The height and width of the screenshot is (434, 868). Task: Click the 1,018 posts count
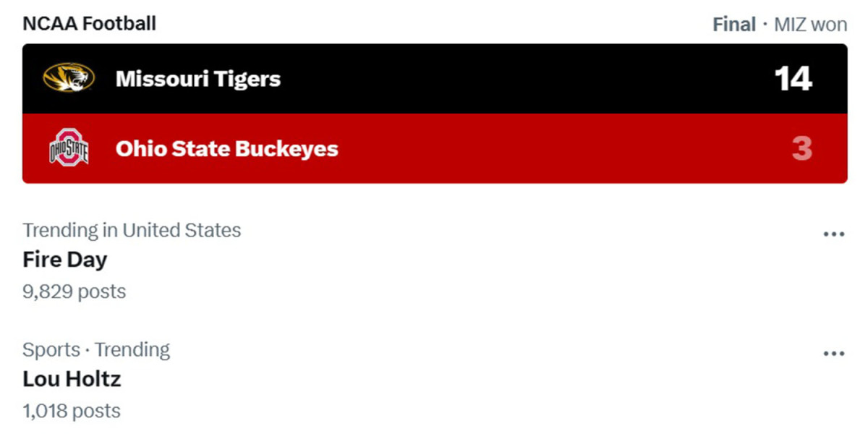[71, 410]
